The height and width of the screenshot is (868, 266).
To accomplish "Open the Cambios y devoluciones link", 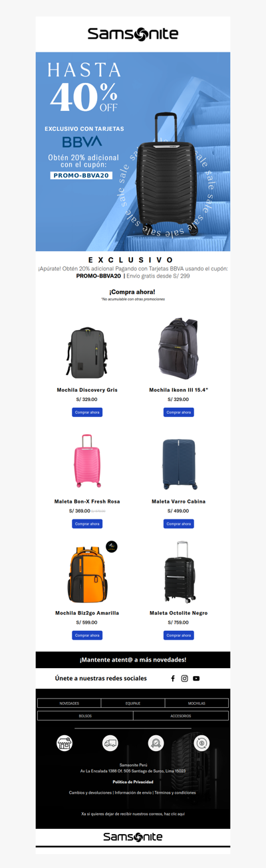I will coord(90,792).
